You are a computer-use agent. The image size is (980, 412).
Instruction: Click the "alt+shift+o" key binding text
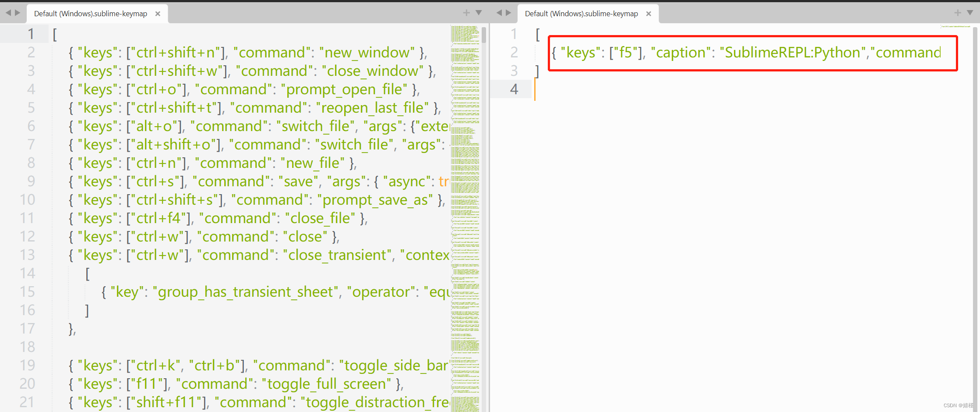tap(173, 145)
